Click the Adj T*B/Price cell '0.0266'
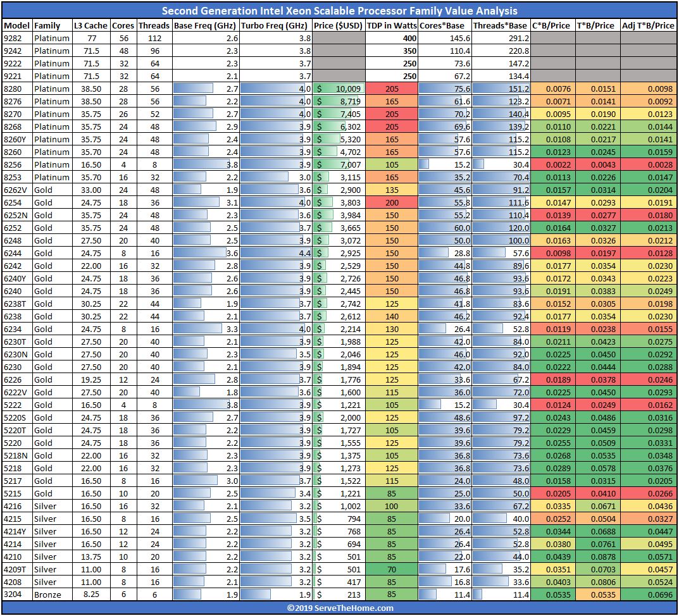Image resolution: width=679 pixels, height=616 pixels. (648, 493)
